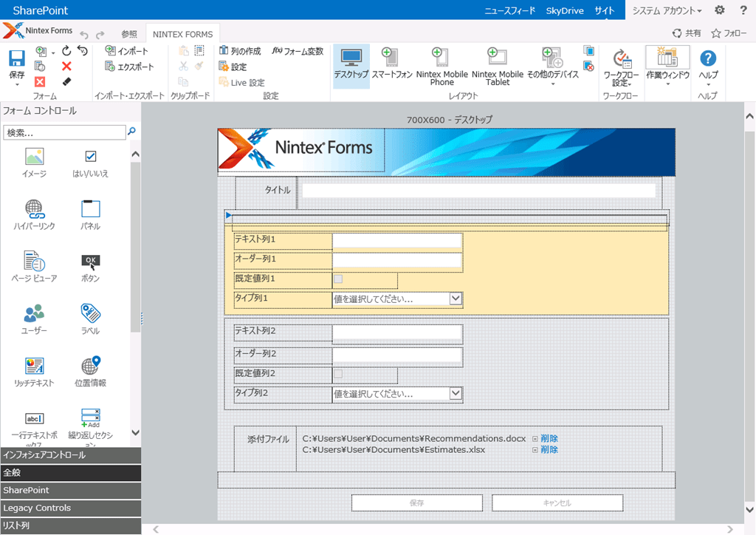Viewport: 756px width, 535px height.
Task: Click 削除 link for Recommendations.docx
Action: point(549,438)
